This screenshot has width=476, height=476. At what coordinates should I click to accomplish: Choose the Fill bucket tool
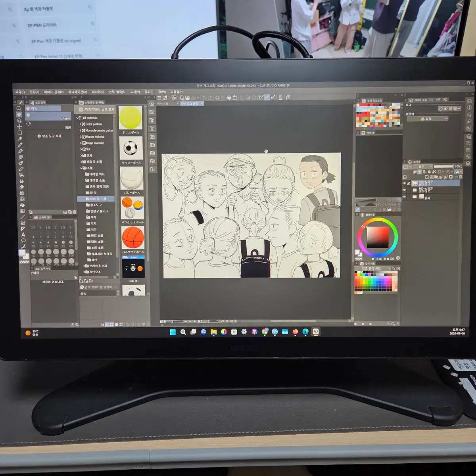(x=22, y=205)
